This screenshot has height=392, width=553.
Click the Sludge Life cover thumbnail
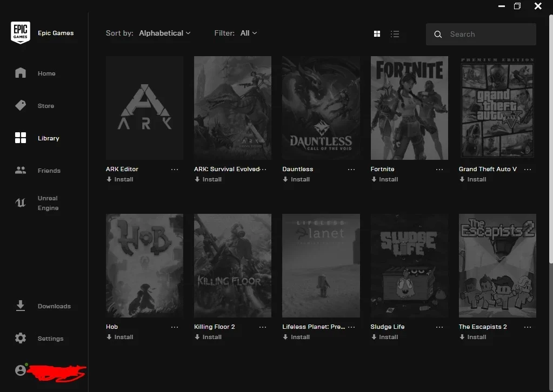pos(409,266)
